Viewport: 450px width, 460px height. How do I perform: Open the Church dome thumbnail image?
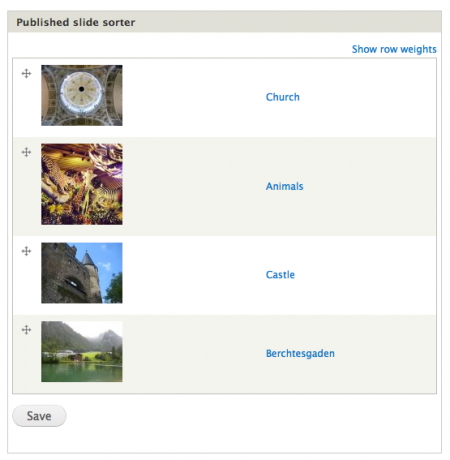(x=82, y=95)
